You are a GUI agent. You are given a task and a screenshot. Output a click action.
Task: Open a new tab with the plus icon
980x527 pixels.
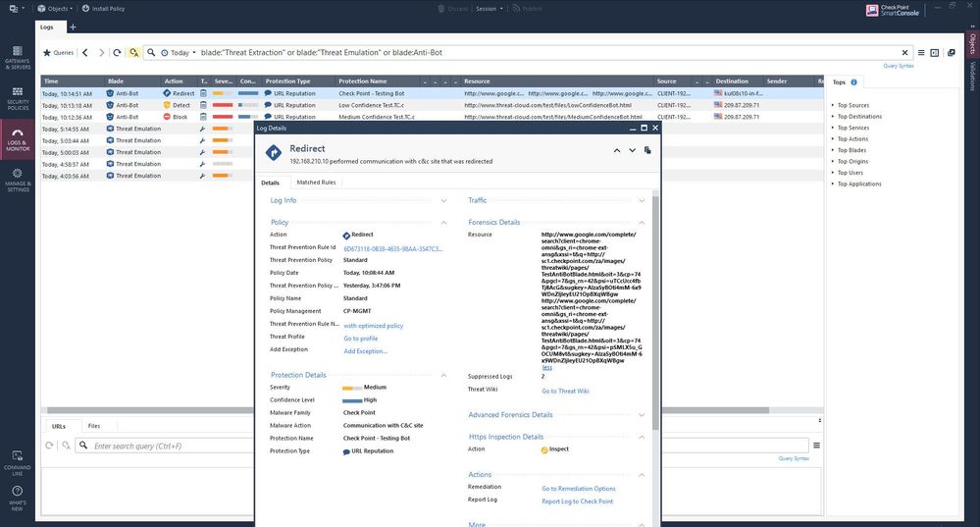click(72, 26)
